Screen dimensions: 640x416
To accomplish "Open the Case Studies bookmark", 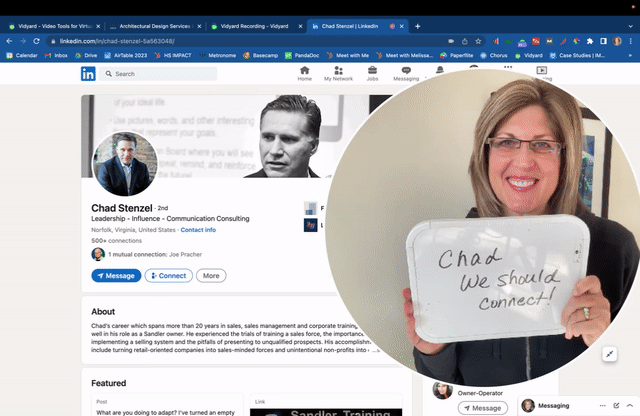I will point(577,56).
